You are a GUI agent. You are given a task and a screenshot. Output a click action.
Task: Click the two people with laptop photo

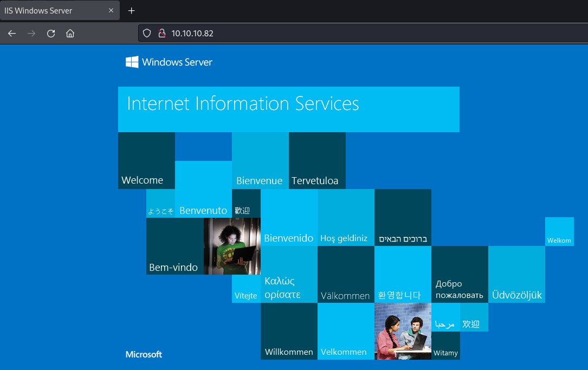(402, 331)
